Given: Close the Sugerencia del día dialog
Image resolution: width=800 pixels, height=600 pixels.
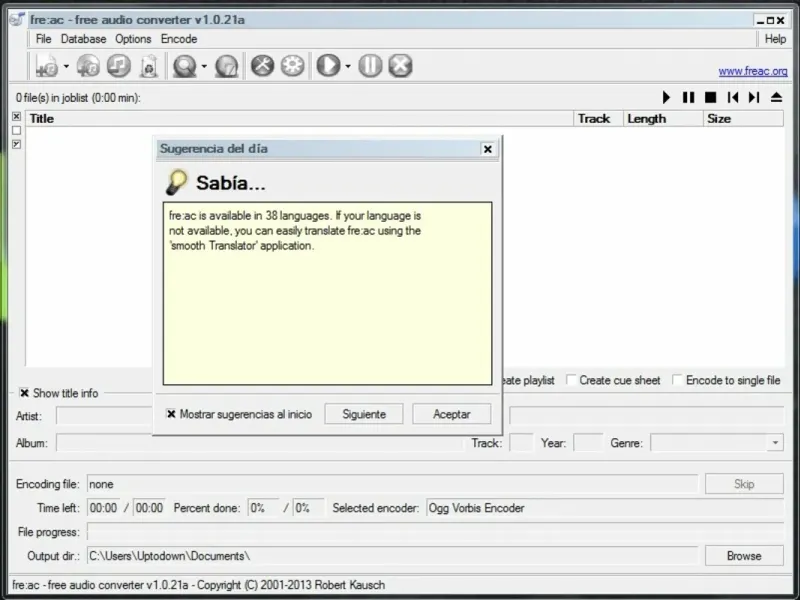Looking at the screenshot, I should point(488,149).
